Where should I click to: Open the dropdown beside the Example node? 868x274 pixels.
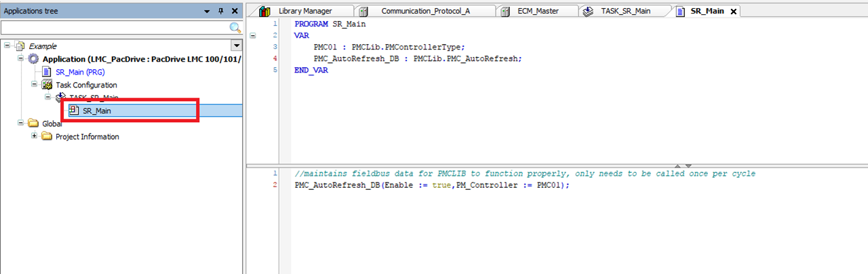click(236, 46)
